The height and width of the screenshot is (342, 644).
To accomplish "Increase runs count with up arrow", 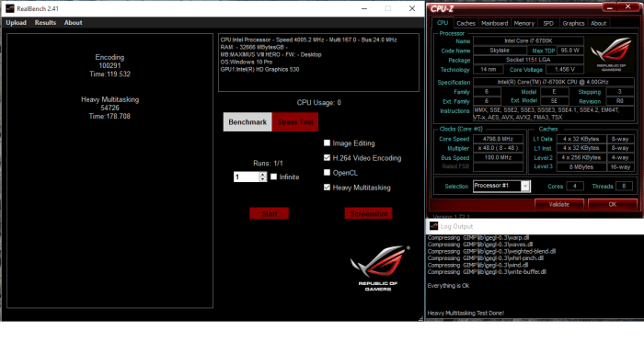I will click(x=263, y=174).
